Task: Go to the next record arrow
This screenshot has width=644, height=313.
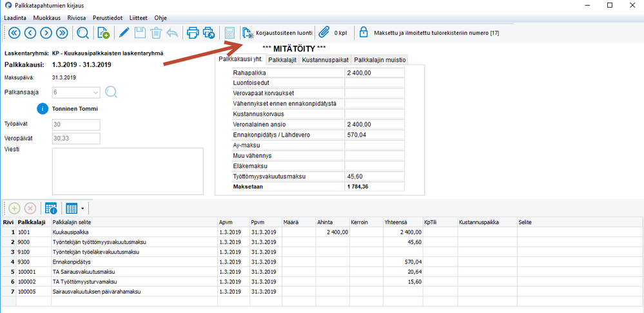Action: tap(46, 33)
